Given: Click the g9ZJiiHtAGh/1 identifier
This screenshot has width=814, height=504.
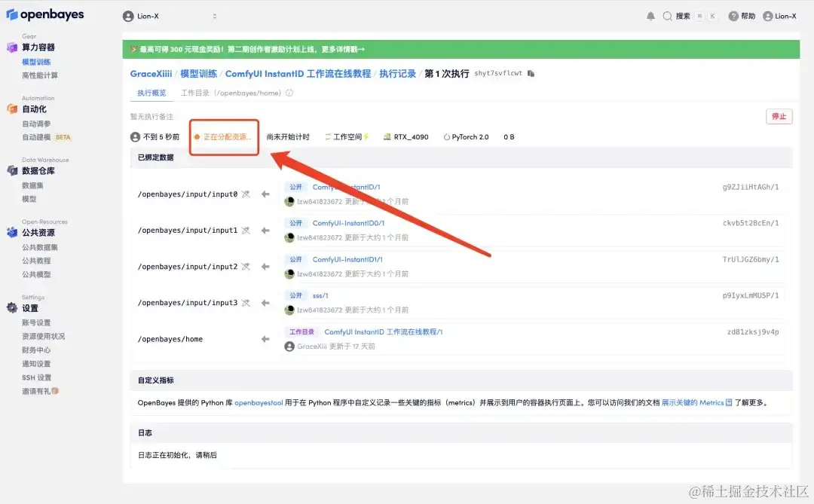Looking at the screenshot, I should (751, 187).
